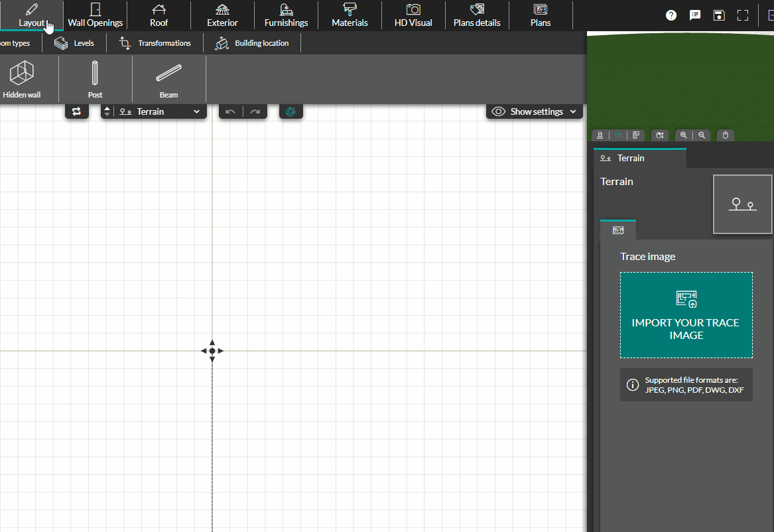
Task: Toggle fullscreen mode from the top bar
Action: tap(742, 15)
